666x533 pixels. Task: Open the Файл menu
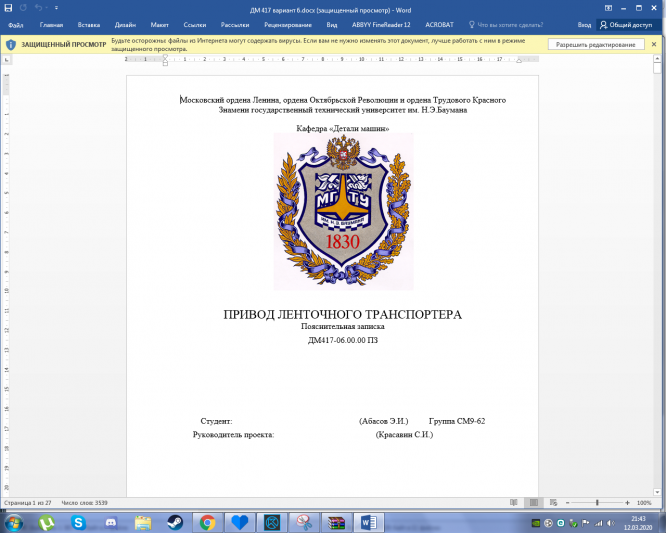pyautogui.click(x=16, y=25)
